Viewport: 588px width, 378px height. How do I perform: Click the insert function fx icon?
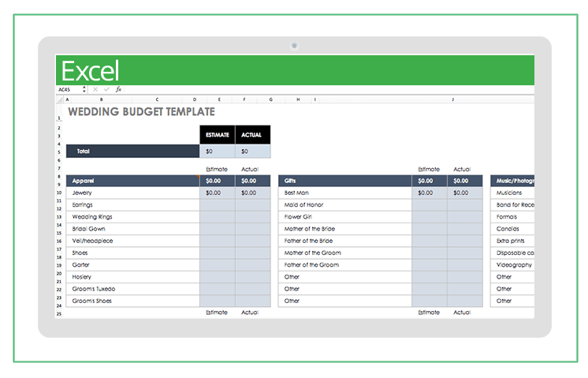(x=118, y=90)
